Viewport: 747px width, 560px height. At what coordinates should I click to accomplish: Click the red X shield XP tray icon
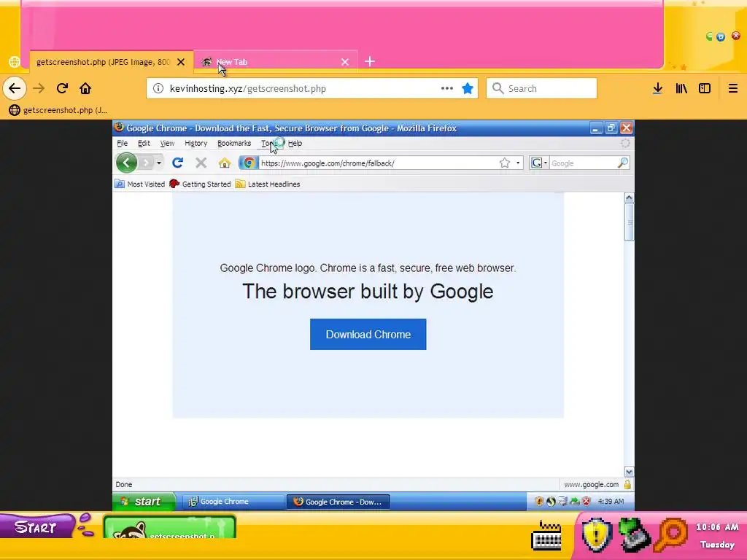click(x=587, y=502)
